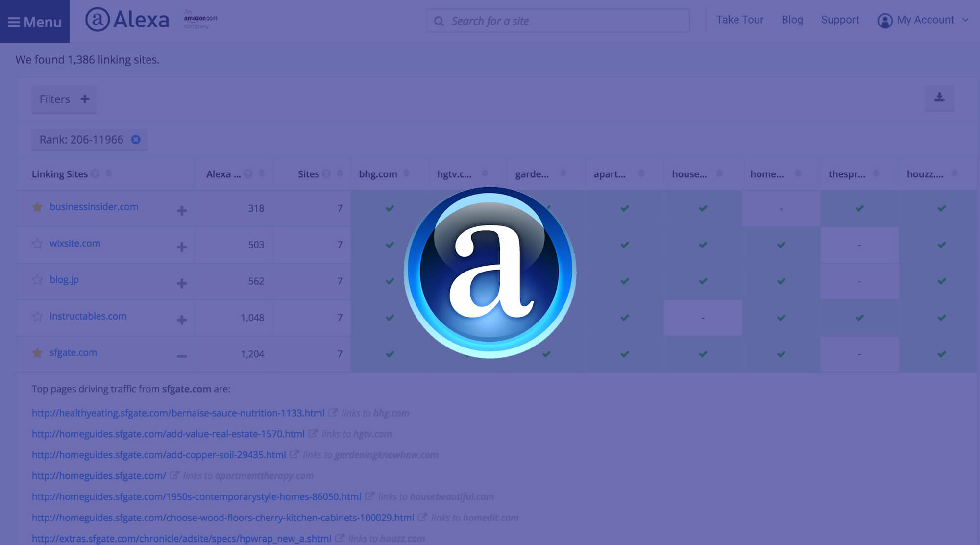The image size is (980, 545).
Task: Click the help icon beside Sites column
Action: coord(326,174)
